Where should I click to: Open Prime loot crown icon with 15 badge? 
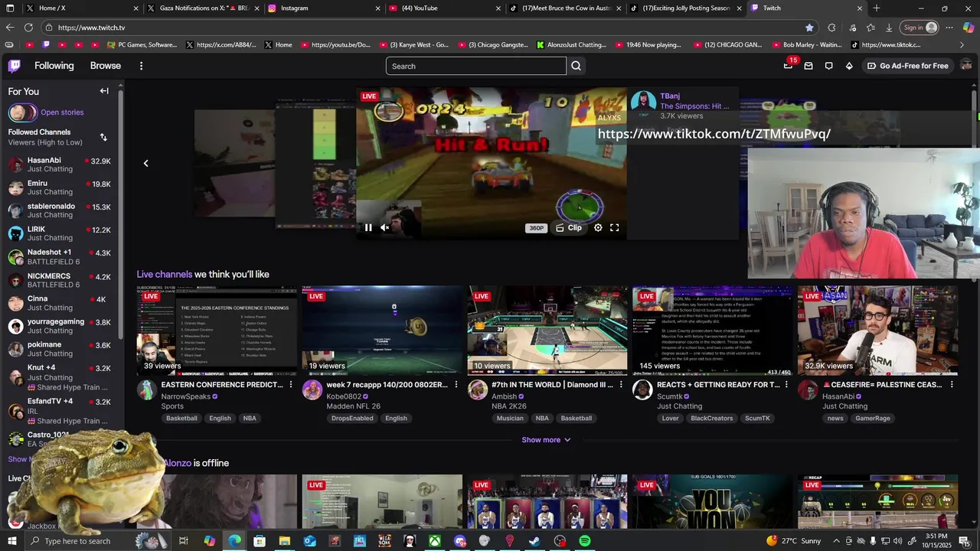tap(788, 66)
